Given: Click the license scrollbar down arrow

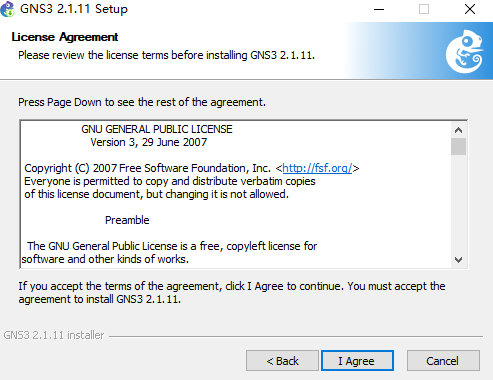Looking at the screenshot, I should point(458,260).
